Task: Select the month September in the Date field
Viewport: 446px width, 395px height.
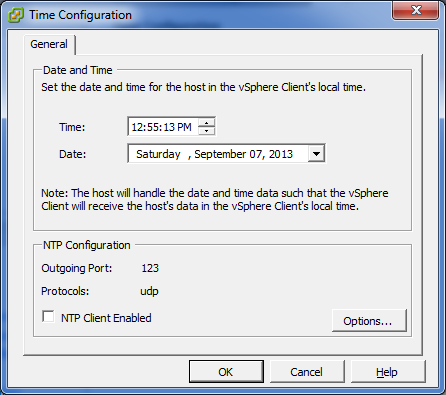Action: (220, 154)
